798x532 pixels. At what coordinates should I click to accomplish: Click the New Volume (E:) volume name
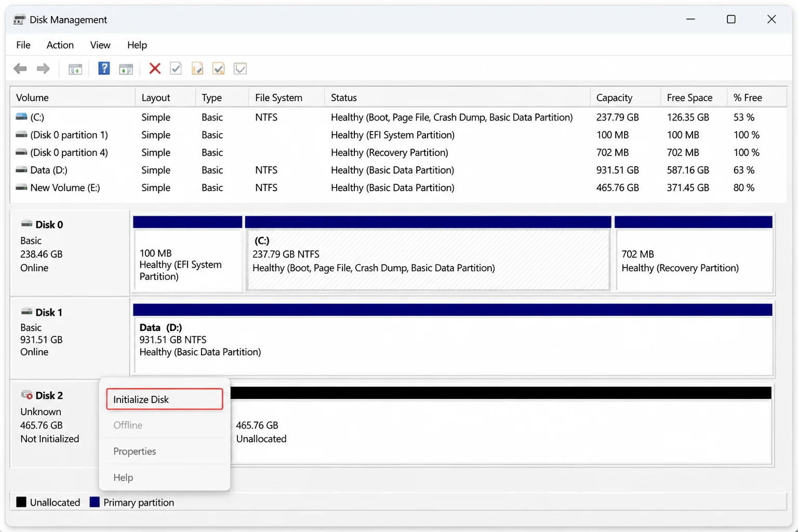(65, 188)
